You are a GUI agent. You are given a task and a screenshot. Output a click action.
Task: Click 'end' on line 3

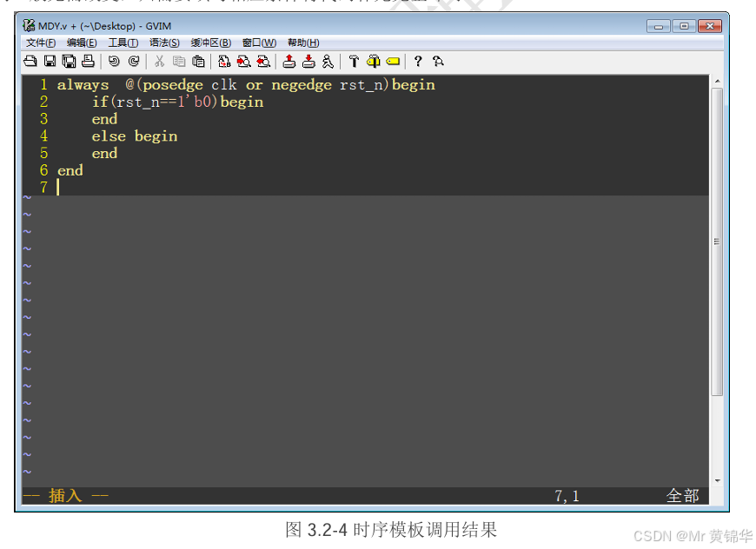[104, 119]
